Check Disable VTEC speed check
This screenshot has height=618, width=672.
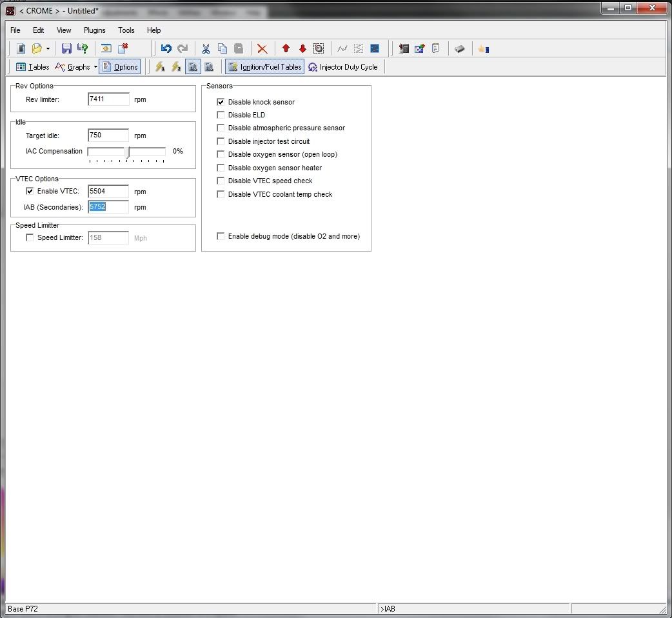click(x=221, y=181)
